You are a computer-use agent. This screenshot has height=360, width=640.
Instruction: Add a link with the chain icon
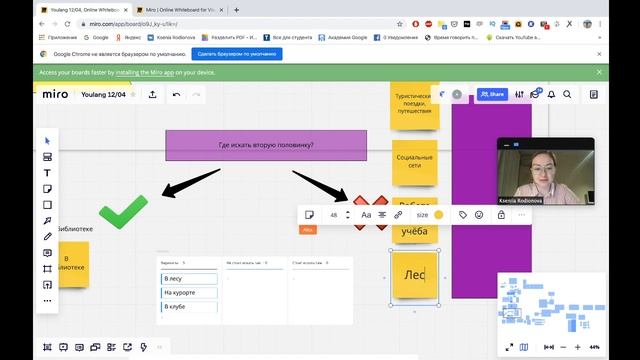click(x=398, y=215)
